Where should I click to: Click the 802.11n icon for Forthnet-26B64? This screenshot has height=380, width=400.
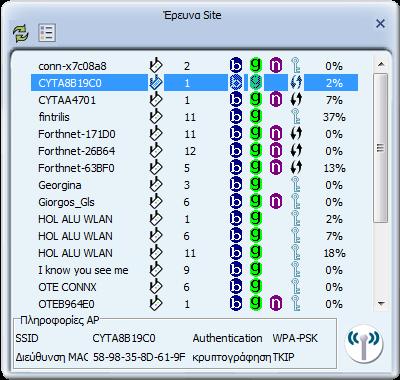(275, 150)
